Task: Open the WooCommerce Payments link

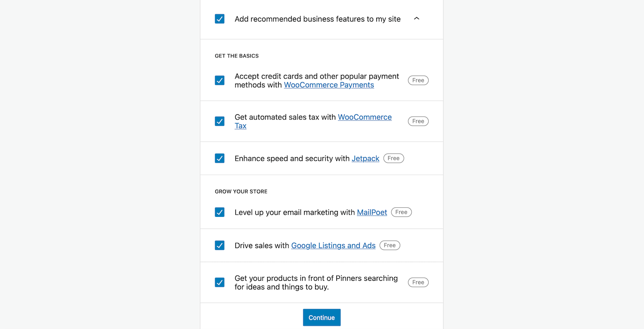Action: 328,85
